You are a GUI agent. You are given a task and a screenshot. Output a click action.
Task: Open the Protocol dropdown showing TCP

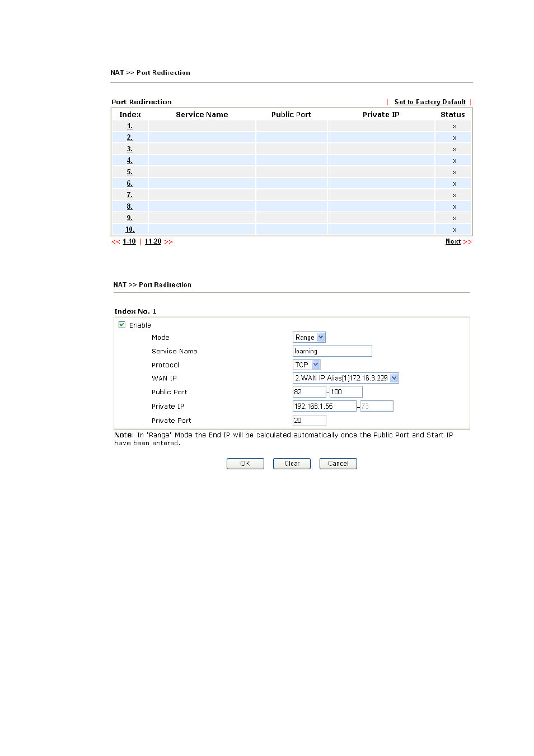tap(306, 365)
